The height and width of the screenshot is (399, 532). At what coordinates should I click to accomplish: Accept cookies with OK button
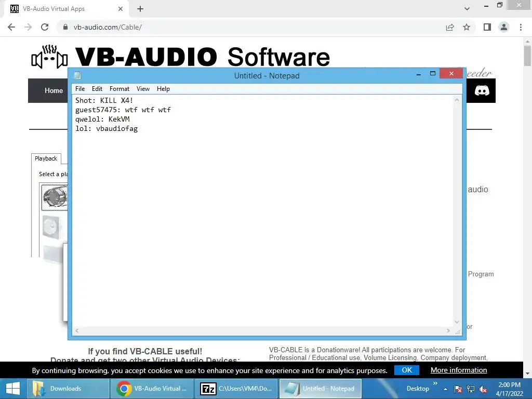tap(407, 370)
